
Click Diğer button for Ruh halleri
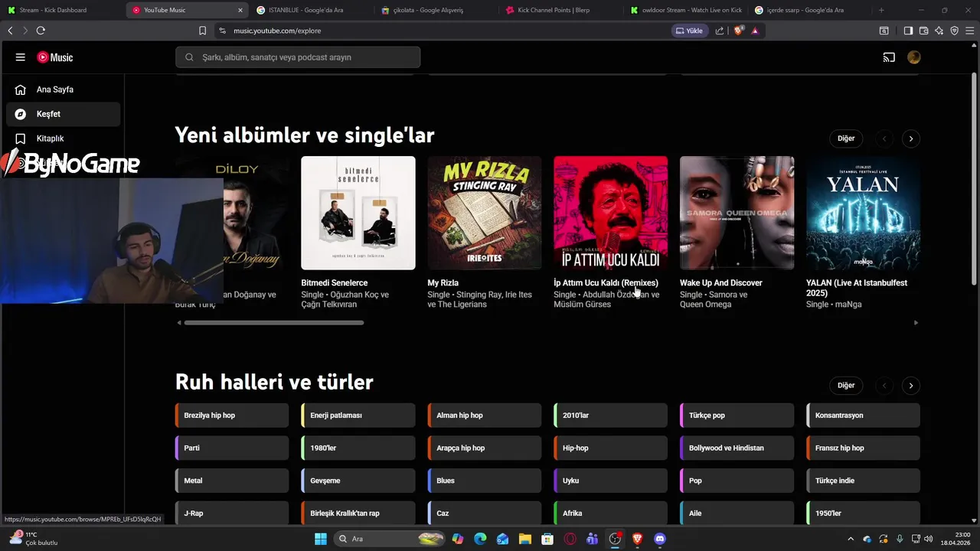tap(846, 386)
